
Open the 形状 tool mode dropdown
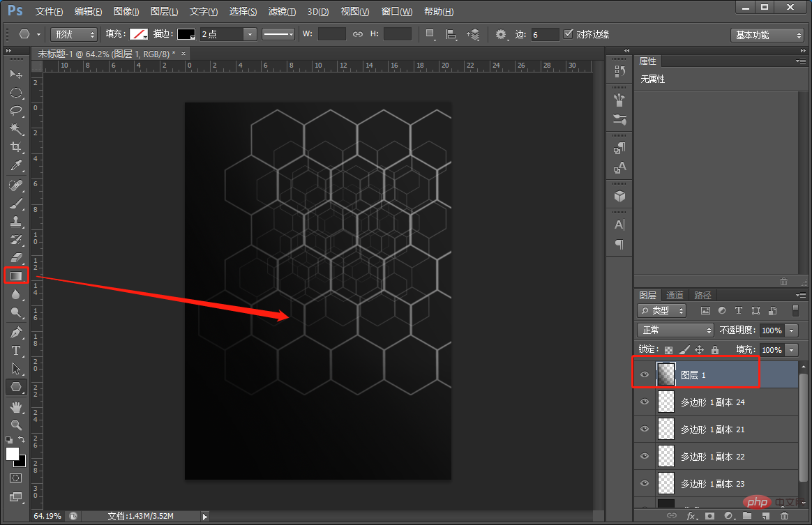click(73, 34)
